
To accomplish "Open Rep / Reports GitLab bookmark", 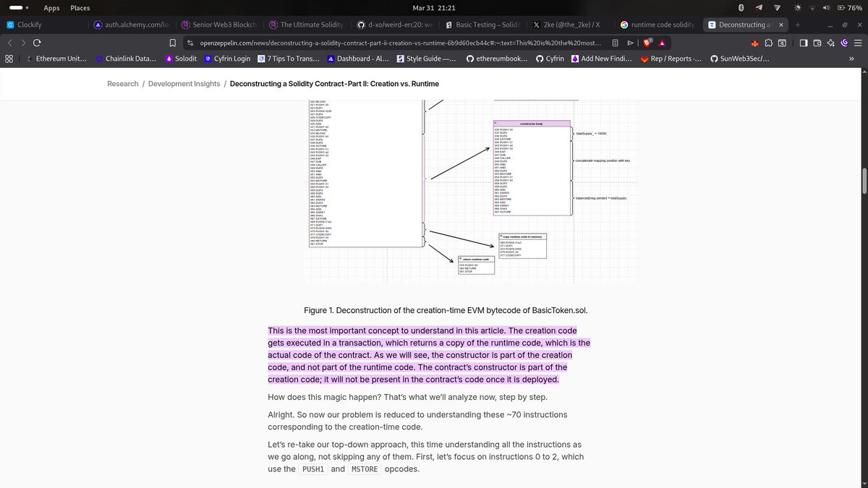I will click(670, 59).
